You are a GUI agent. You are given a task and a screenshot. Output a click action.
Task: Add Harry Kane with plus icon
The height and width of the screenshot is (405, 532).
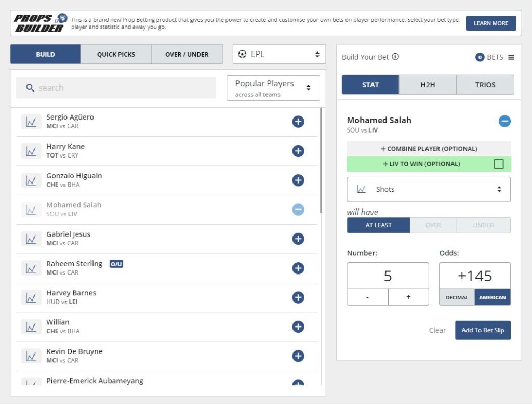coord(298,151)
